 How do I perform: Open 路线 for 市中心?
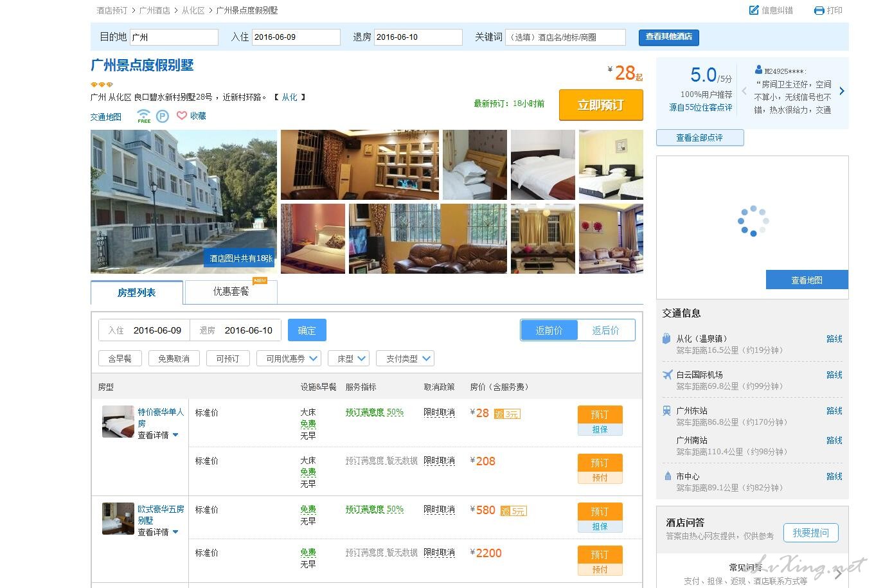pyautogui.click(x=834, y=476)
